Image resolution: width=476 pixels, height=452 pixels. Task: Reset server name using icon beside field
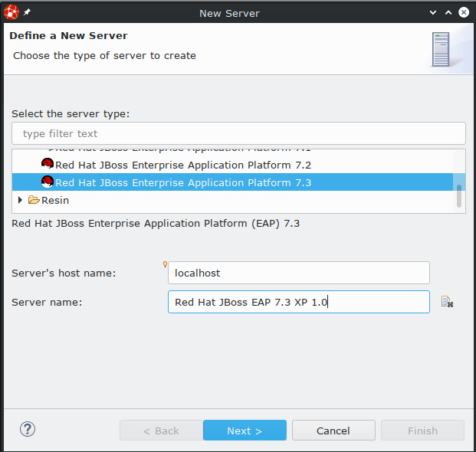(448, 303)
